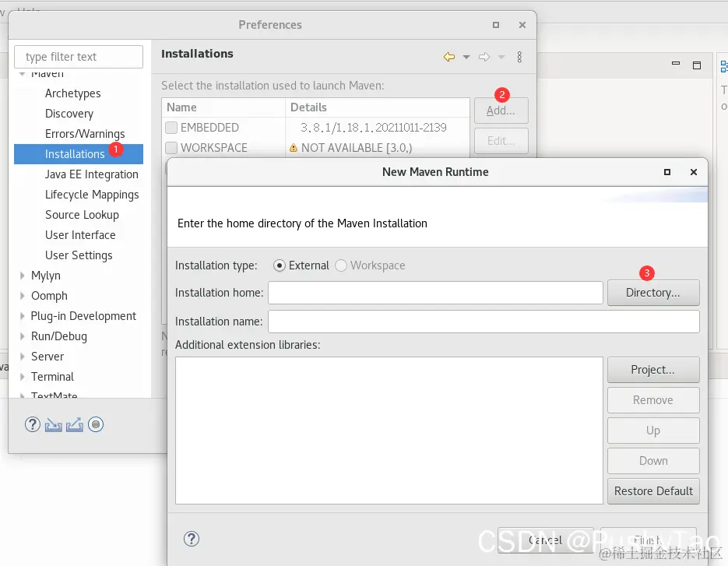The width and height of the screenshot is (728, 566).
Task: Maximize the background Eclipse view panel
Action: (697, 65)
